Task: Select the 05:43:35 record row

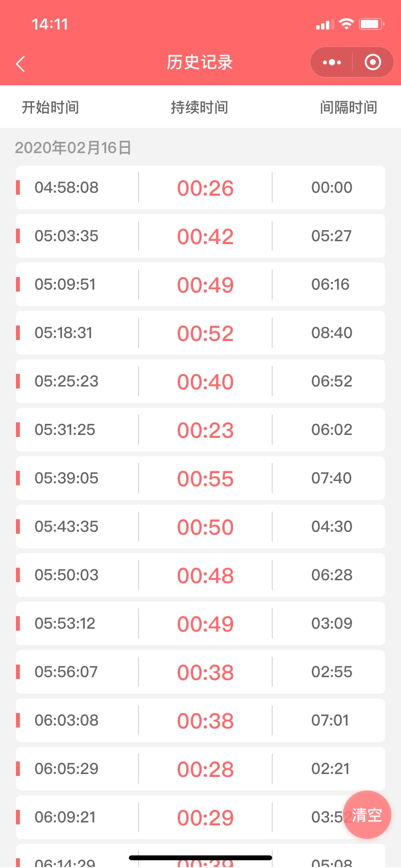Action: point(200,527)
